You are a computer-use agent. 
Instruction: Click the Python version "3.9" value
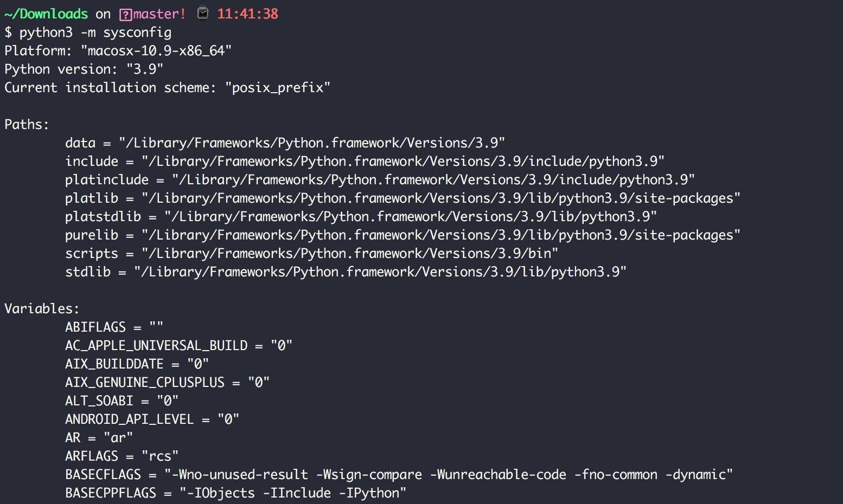coord(145,69)
